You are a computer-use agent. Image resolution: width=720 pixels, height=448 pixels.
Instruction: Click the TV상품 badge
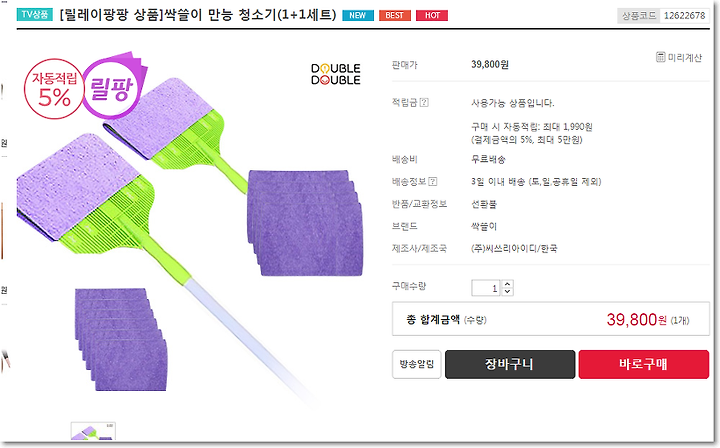(35, 15)
